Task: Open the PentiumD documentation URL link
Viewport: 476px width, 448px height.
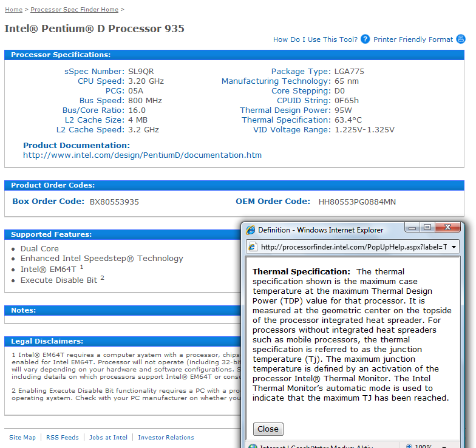Action: point(142,155)
